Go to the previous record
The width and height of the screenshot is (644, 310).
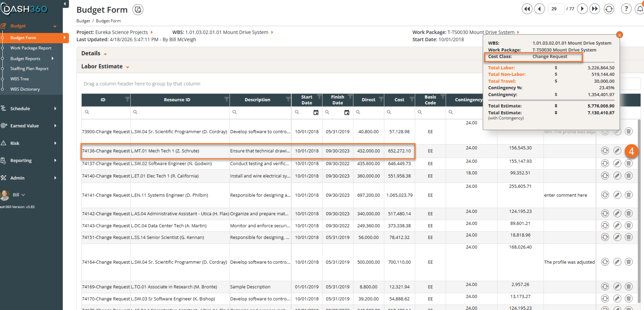(540, 9)
